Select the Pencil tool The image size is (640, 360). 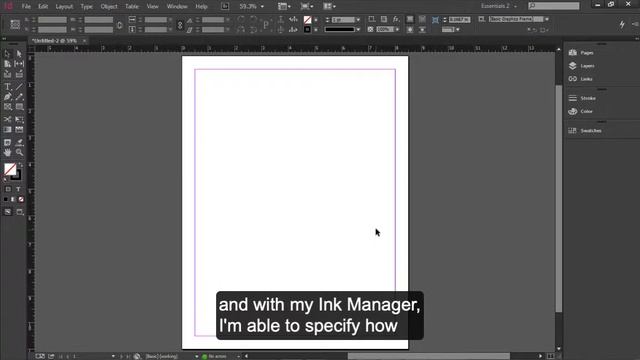(x=19, y=97)
